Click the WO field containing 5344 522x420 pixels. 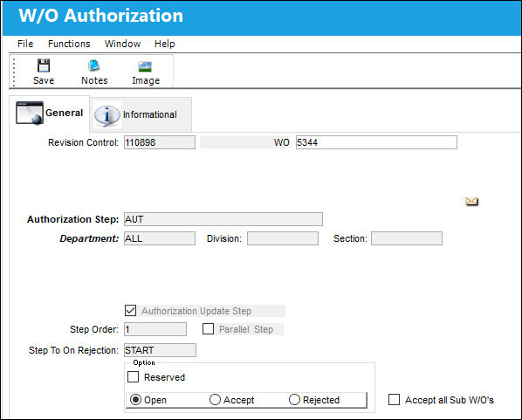[x=376, y=142]
